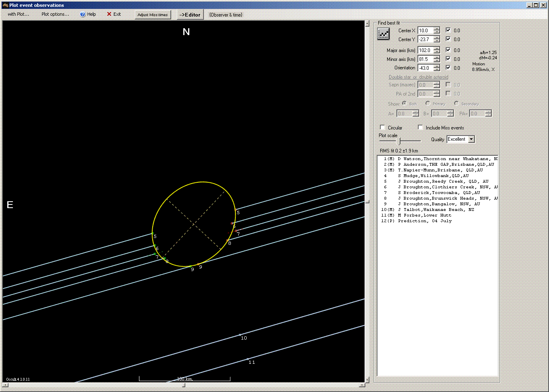Enable Include Miss events checkbox
The image size is (549, 392).
tap(420, 127)
